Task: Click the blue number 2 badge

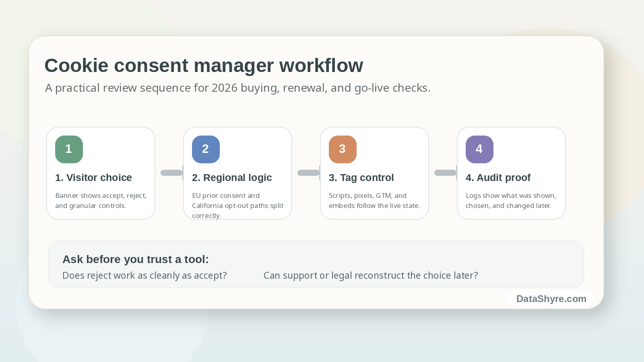Action: (x=206, y=149)
